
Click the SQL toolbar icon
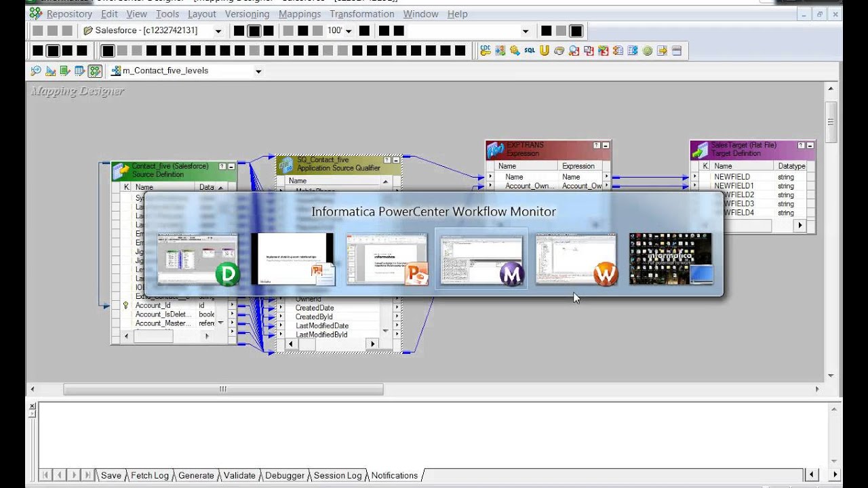coord(530,50)
